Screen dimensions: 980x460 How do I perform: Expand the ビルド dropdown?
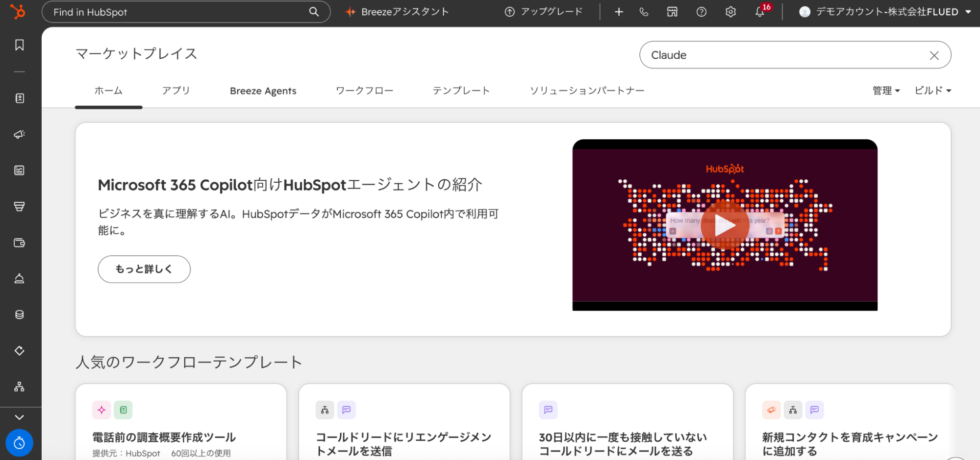(x=932, y=91)
